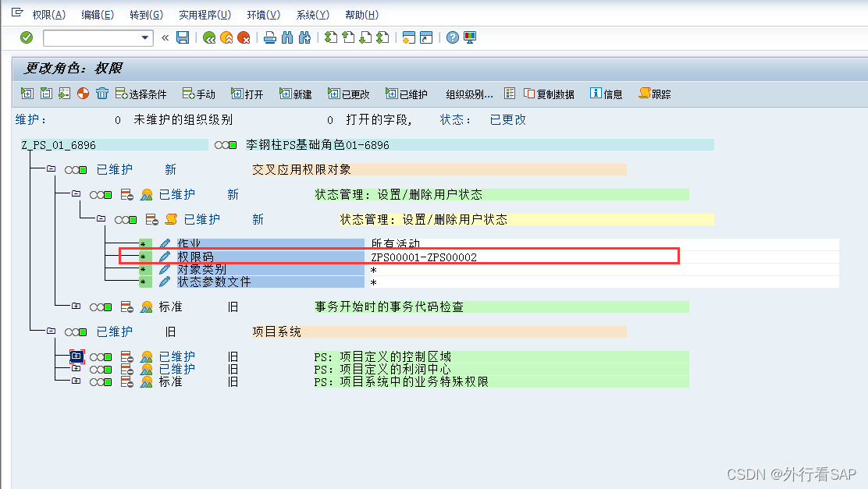Go to First Page icon
This screenshot has width=868, height=489.
coord(331,37)
